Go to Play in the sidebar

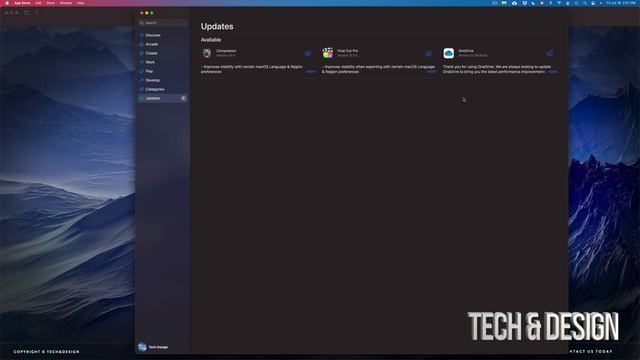162,71
